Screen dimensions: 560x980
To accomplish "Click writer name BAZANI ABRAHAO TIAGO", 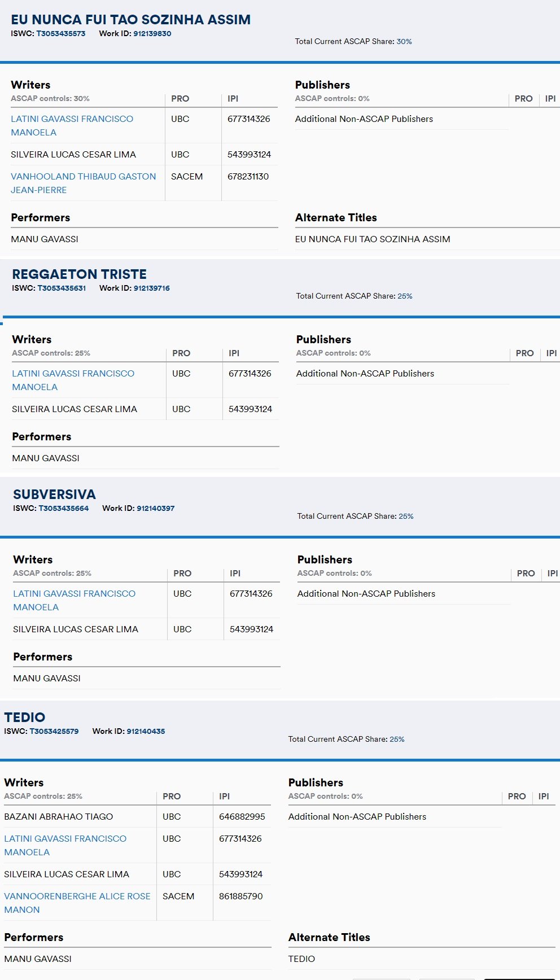I will point(58,817).
